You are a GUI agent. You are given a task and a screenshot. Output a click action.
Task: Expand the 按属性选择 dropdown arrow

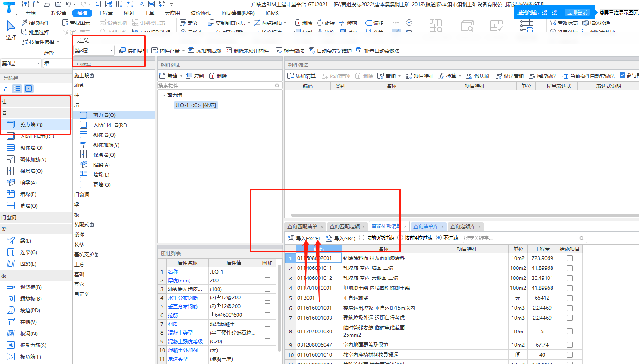pyautogui.click(x=58, y=42)
